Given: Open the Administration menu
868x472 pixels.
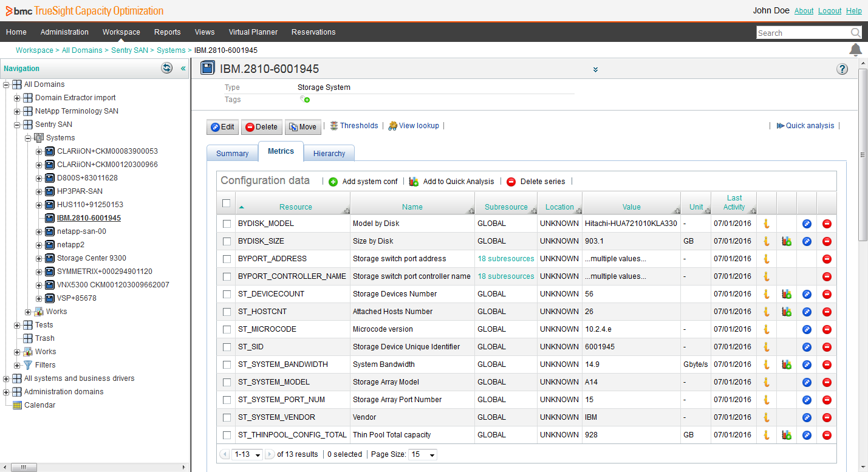Looking at the screenshot, I should pos(64,32).
